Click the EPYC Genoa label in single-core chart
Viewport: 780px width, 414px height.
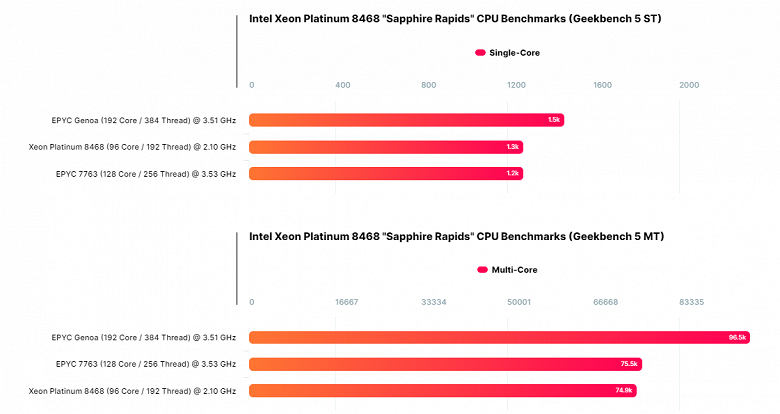click(144, 120)
